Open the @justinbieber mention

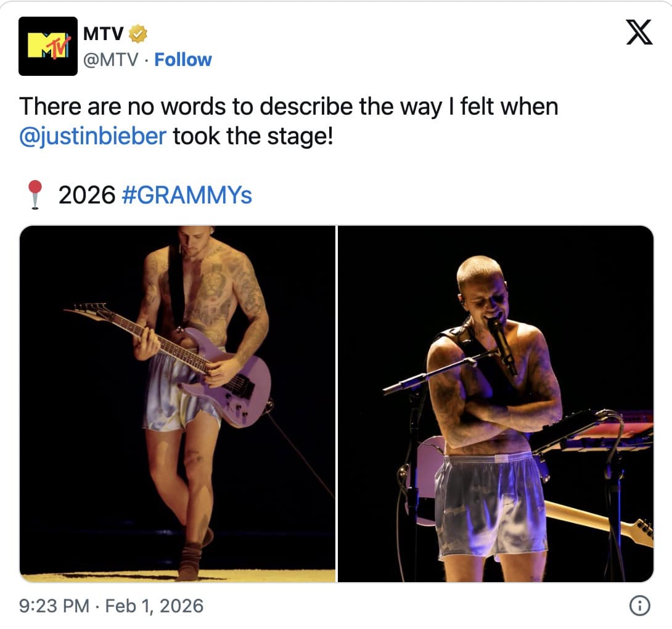(93, 136)
